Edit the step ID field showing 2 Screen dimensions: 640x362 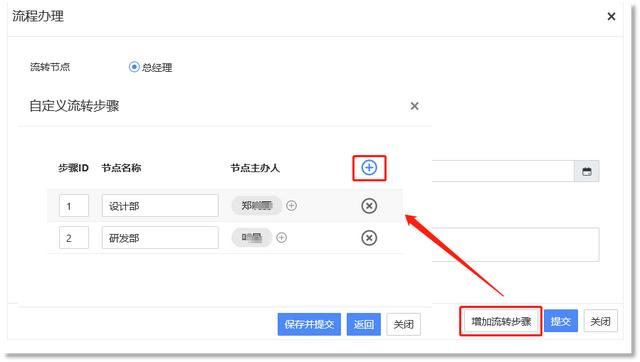(x=74, y=238)
